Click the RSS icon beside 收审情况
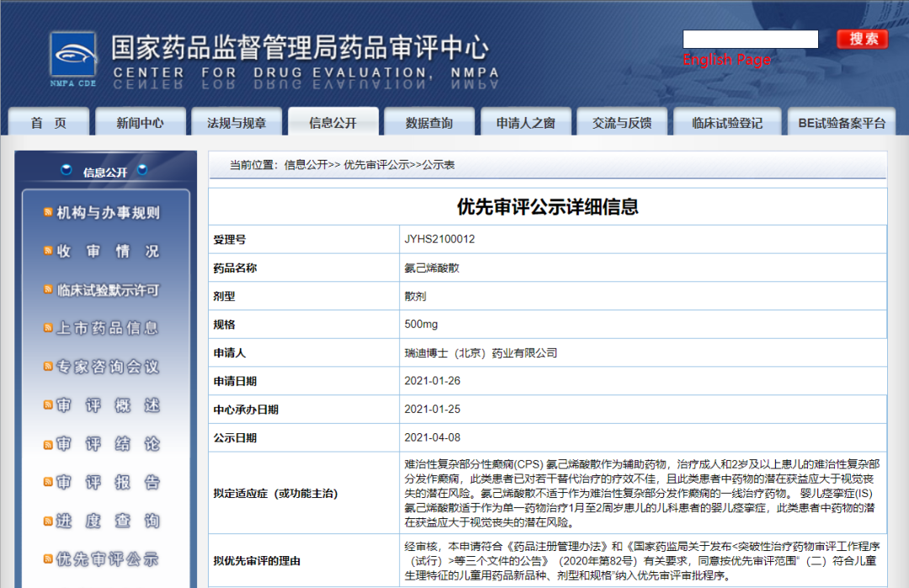Viewport: 909px width, 588px height. [48, 251]
